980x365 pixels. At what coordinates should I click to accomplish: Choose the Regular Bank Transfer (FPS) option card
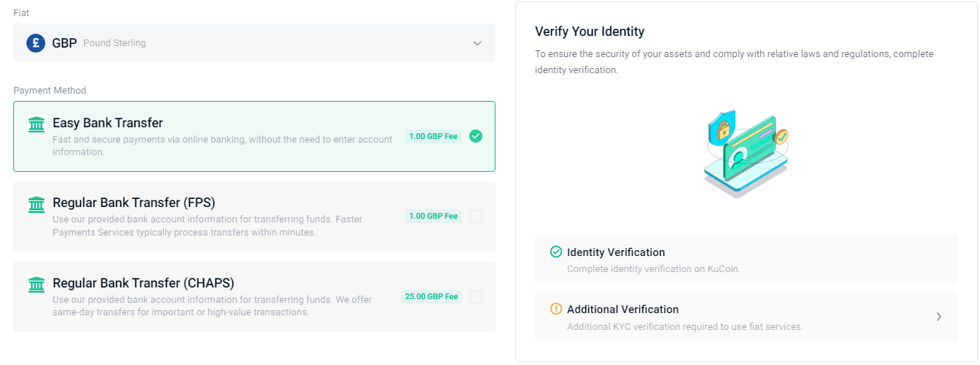click(x=254, y=217)
